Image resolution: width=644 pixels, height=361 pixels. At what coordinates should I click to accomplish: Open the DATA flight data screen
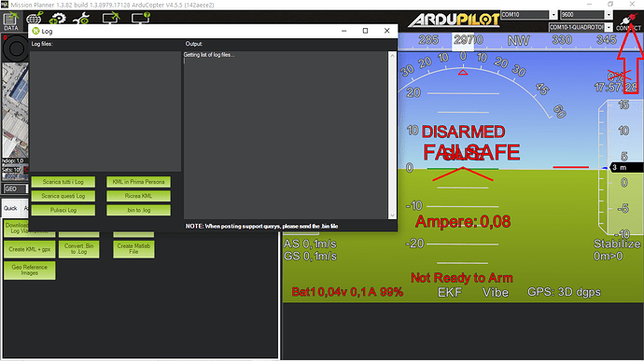pos(11,21)
